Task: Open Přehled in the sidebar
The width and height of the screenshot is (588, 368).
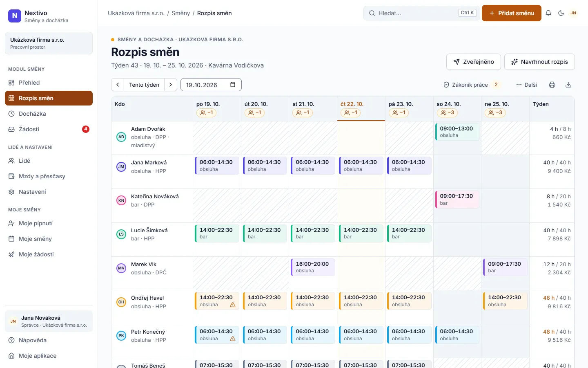Action: coord(49,83)
